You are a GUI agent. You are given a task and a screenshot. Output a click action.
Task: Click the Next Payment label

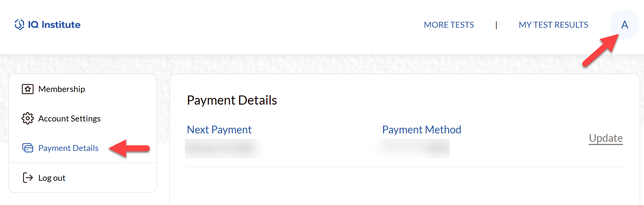[219, 130]
